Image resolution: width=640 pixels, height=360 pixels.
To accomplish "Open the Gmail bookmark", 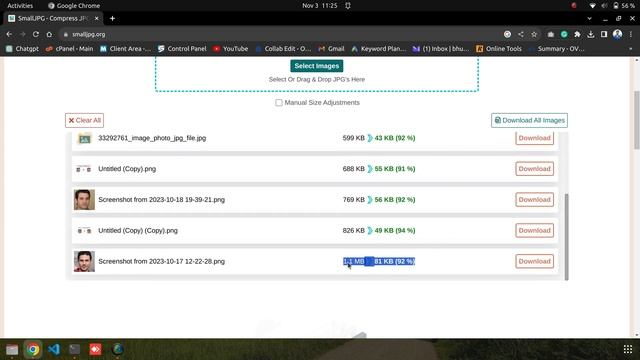I will [331, 49].
